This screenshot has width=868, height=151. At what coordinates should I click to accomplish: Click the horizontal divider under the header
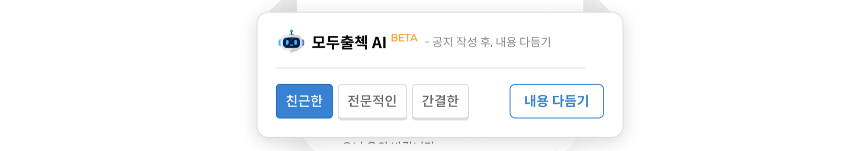430,68
